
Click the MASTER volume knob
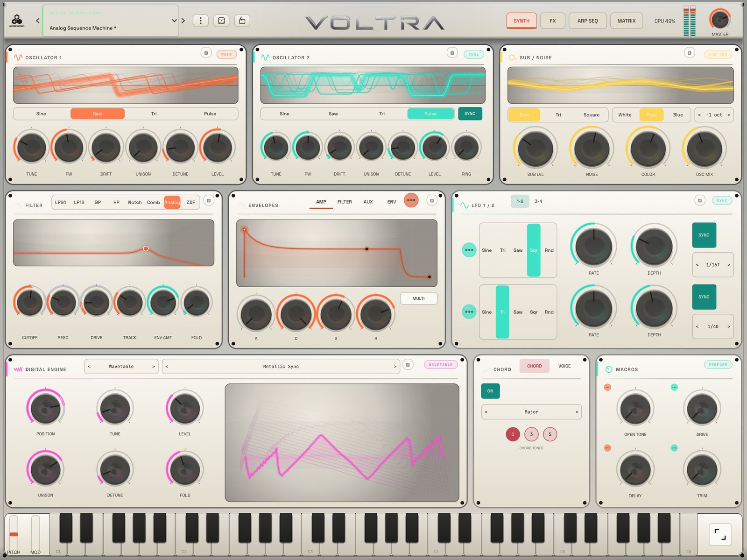pos(719,20)
